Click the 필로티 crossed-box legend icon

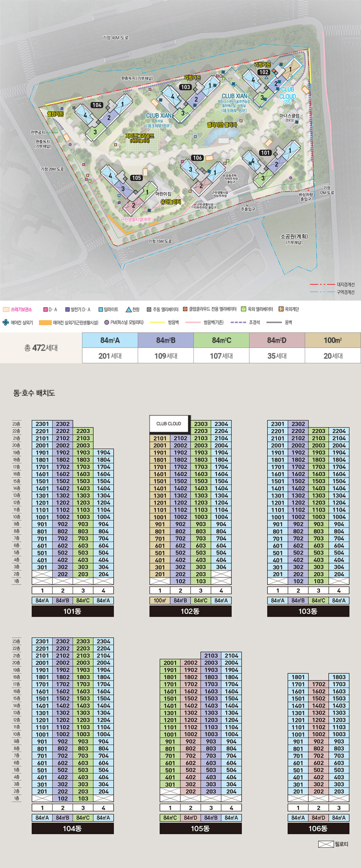click(325, 844)
